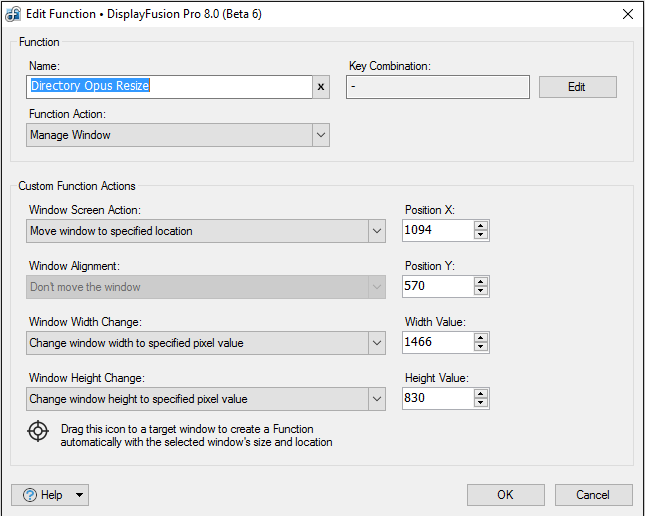Close the Edit Function dialog window
The image size is (645, 516).
click(x=627, y=14)
